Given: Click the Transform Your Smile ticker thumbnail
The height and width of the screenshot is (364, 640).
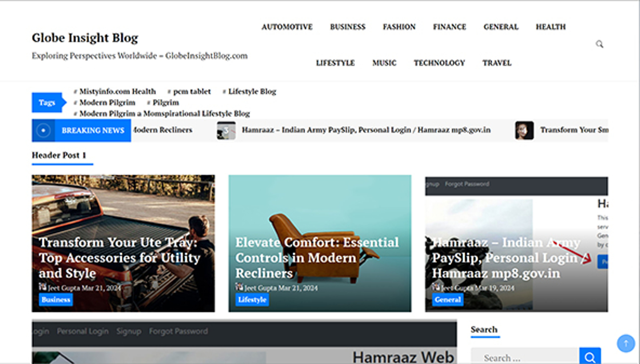Looking at the screenshot, I should click(x=525, y=130).
